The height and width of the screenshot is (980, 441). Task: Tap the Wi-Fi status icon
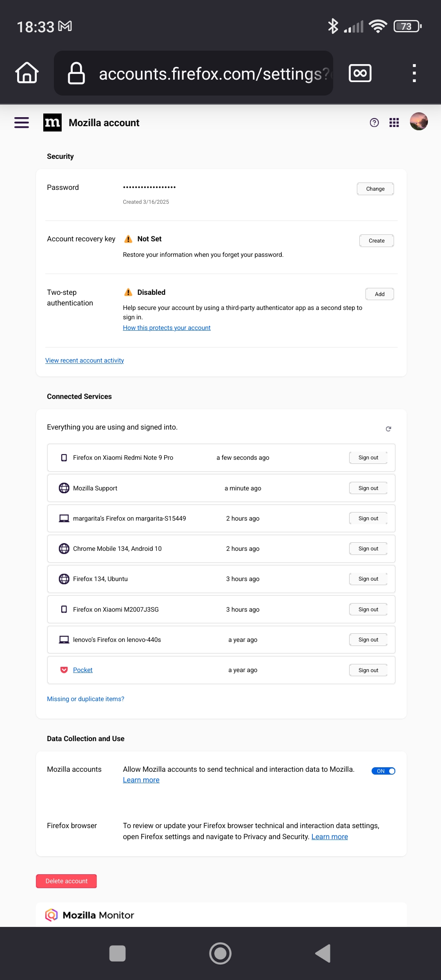tap(378, 26)
